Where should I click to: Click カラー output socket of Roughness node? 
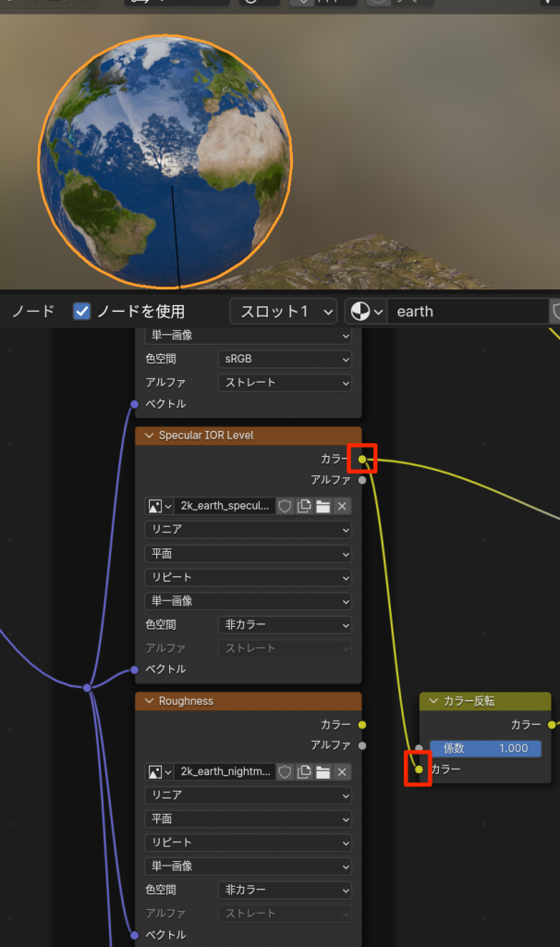(x=361, y=724)
